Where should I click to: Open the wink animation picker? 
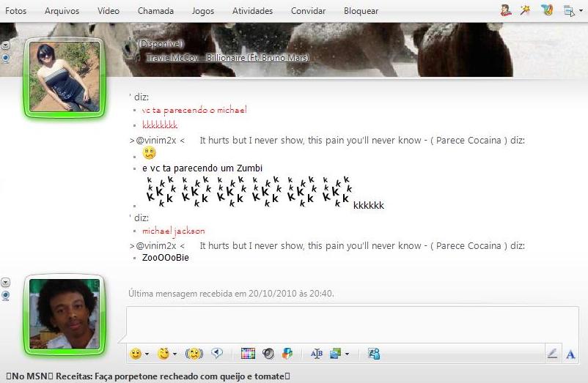click(163, 354)
